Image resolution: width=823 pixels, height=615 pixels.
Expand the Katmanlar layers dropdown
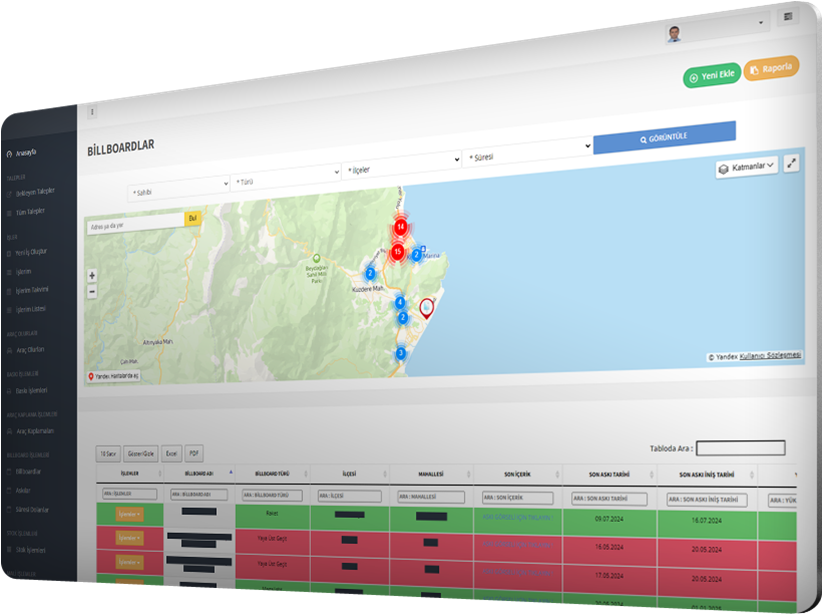click(x=747, y=167)
